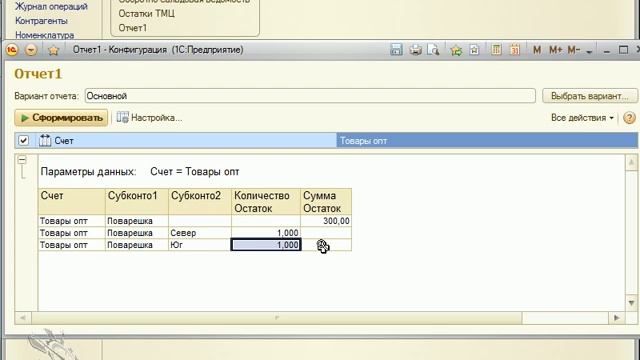Click the favorites star icon in the title bar
This screenshot has height=360, width=640.
pyautogui.click(x=53, y=50)
